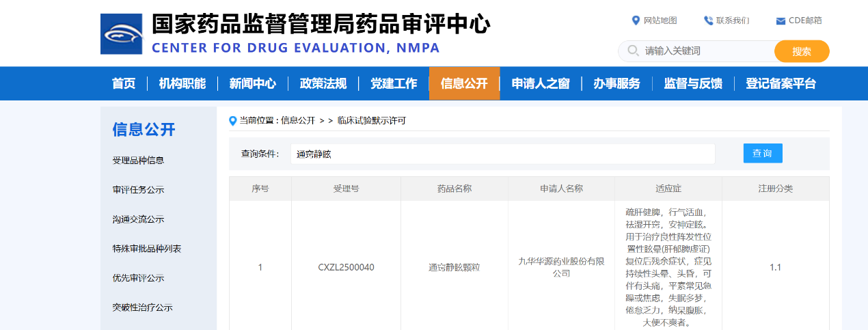Click the acceptance number CXZL2500040

coord(347,267)
